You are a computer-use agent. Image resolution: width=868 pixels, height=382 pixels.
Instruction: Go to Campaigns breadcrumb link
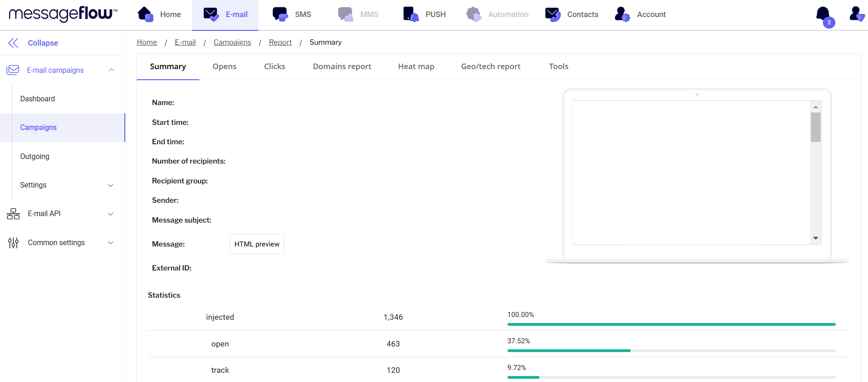tap(232, 42)
